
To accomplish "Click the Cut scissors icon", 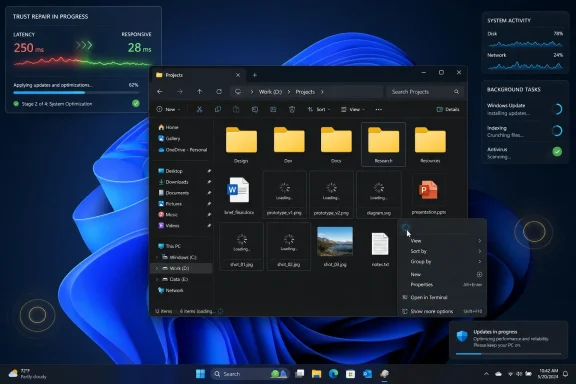I will pyautogui.click(x=199, y=110).
